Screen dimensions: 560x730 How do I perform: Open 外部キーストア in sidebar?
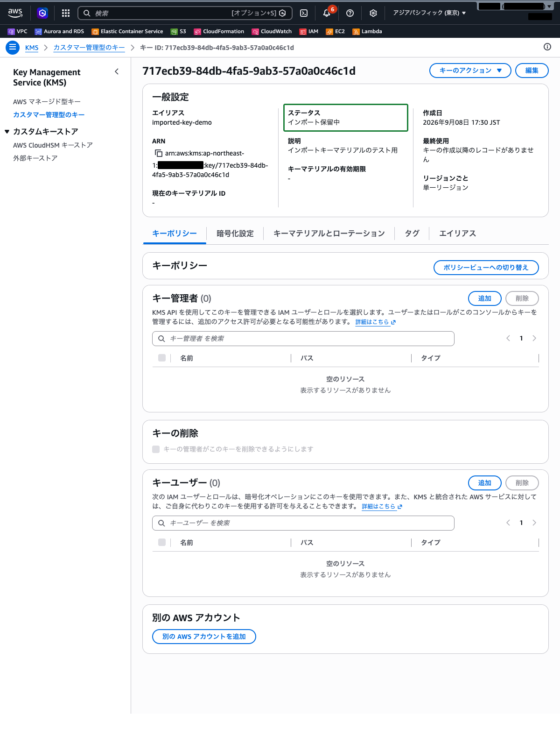coord(35,158)
